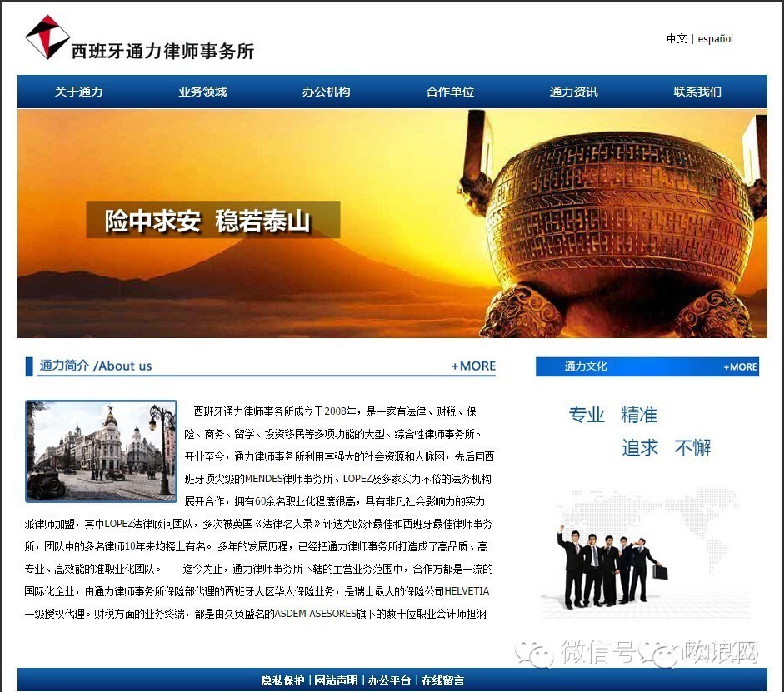This screenshot has height=692, width=784.
Task: Click the 通力文化 panel heading
Action: [586, 366]
